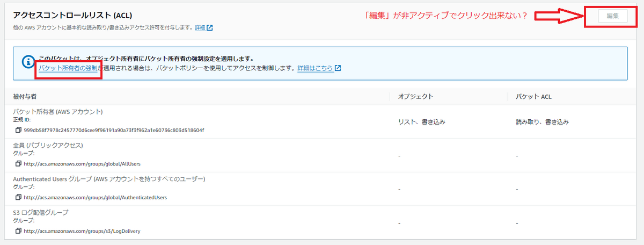Image resolution: width=644 pixels, height=245 pixels.
Task: Click アクセスコントロールリスト (ACL) heading
Action: [x=71, y=16]
